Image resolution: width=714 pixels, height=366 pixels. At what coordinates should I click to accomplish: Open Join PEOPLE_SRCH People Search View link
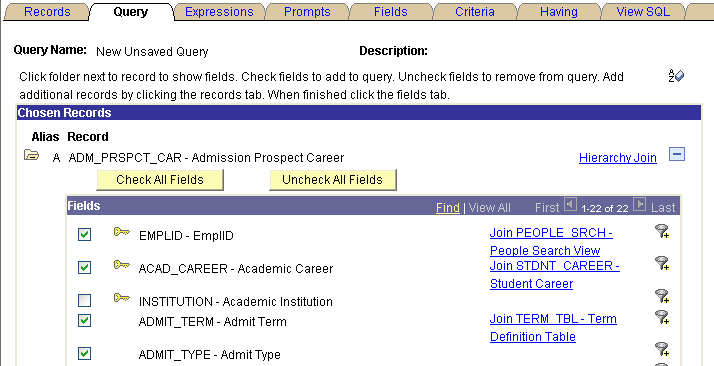coord(551,241)
